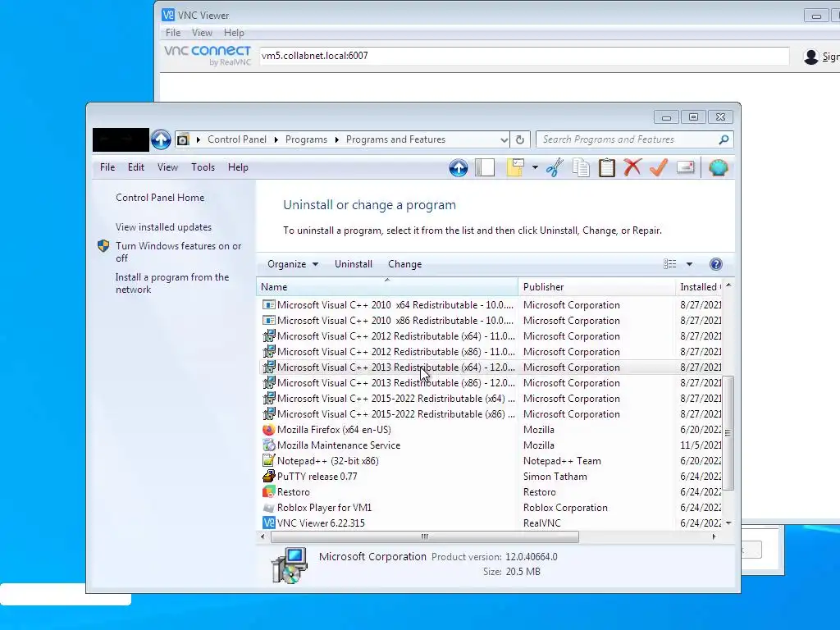Click the vertical scrollbar down arrow
Viewport: 840px width, 630px height.
728,523
